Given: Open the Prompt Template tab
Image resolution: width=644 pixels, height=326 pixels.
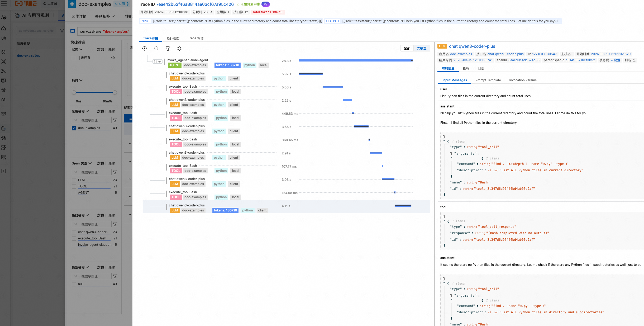Looking at the screenshot, I should click(488, 80).
